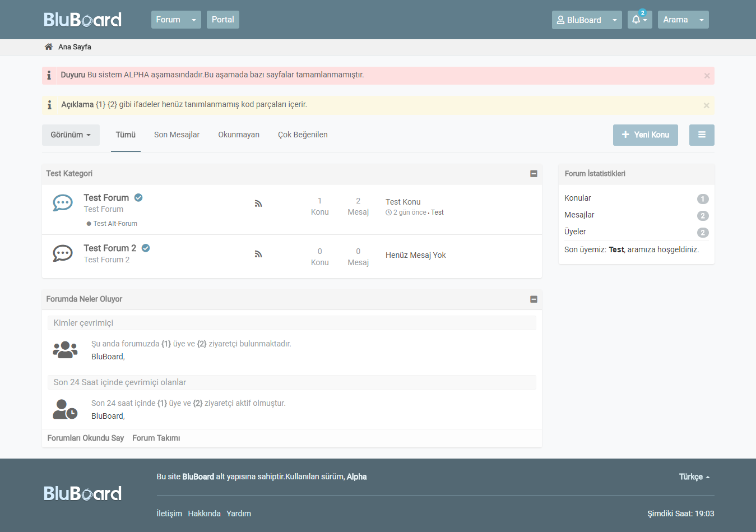Click the Şimdiki Saat time display
This screenshot has height=532, width=756.
681,514
